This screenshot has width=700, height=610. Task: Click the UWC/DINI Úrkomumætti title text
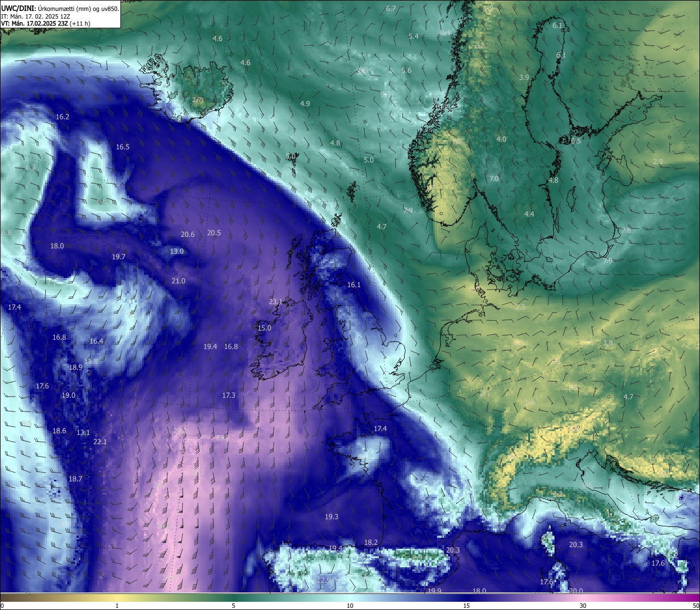point(60,9)
